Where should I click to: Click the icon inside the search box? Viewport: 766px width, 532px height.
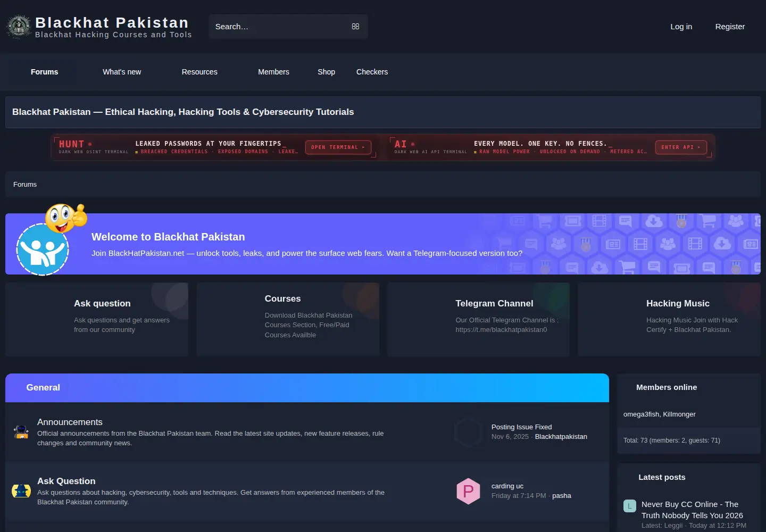click(x=355, y=27)
